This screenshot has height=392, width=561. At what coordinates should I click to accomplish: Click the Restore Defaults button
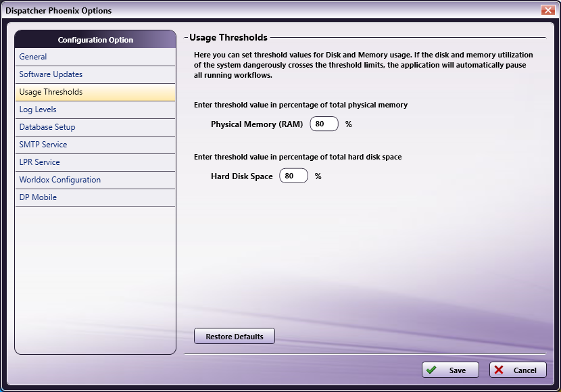[235, 336]
